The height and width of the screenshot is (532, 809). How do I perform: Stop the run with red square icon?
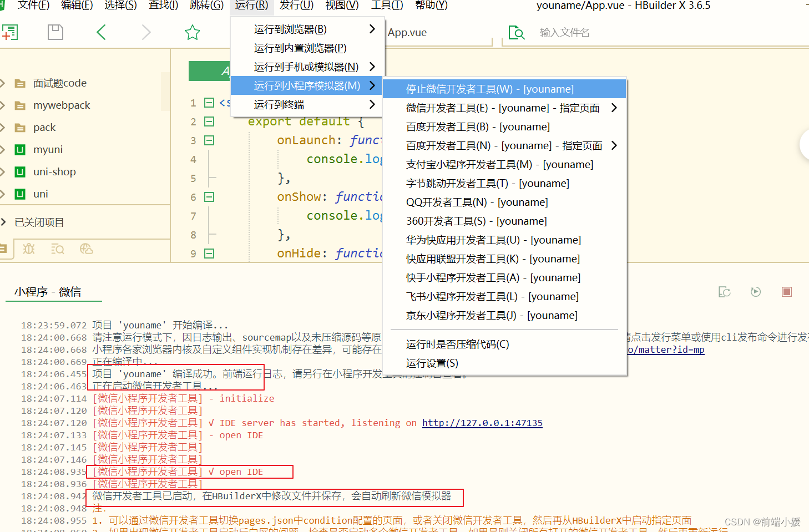[x=787, y=292]
